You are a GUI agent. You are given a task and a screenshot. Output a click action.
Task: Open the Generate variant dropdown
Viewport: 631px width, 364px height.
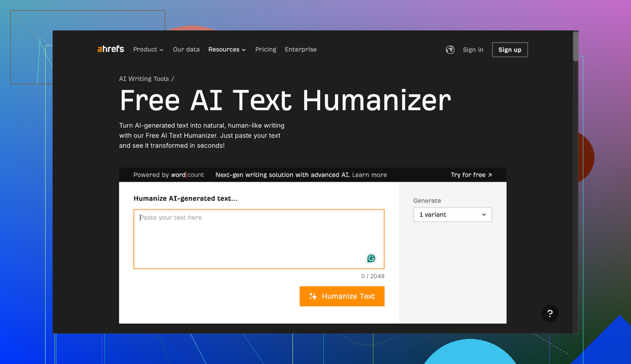click(x=452, y=215)
